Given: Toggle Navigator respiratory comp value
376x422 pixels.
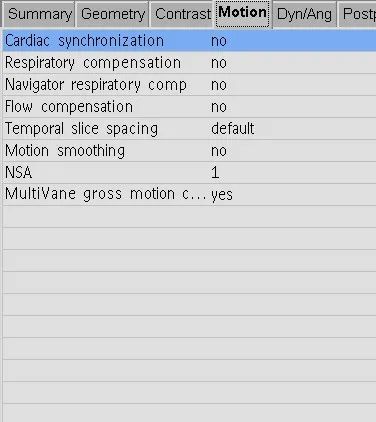Looking at the screenshot, I should pyautogui.click(x=219, y=85).
